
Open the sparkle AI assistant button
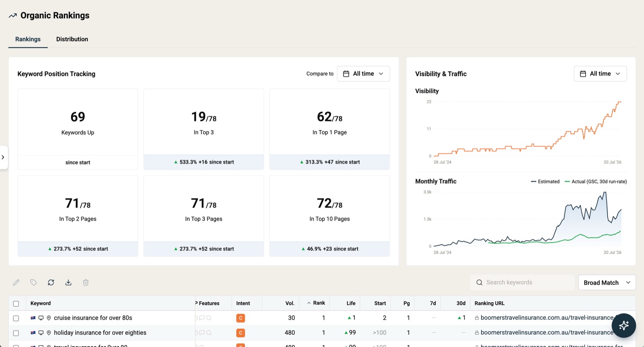point(623,325)
